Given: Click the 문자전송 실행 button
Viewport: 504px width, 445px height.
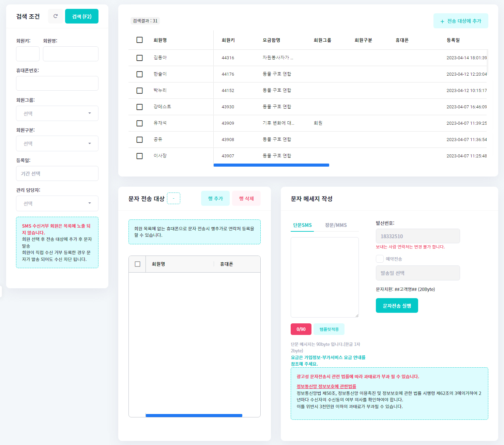Looking at the screenshot, I should 397,306.
